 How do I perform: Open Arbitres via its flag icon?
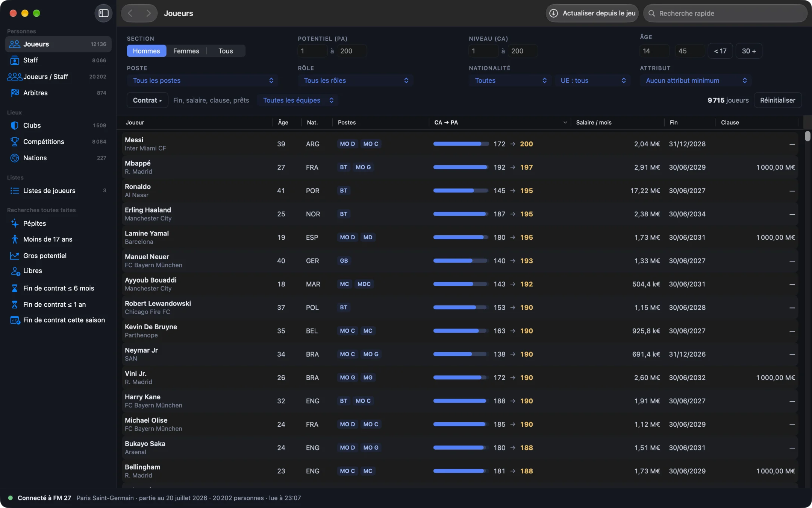(x=14, y=93)
